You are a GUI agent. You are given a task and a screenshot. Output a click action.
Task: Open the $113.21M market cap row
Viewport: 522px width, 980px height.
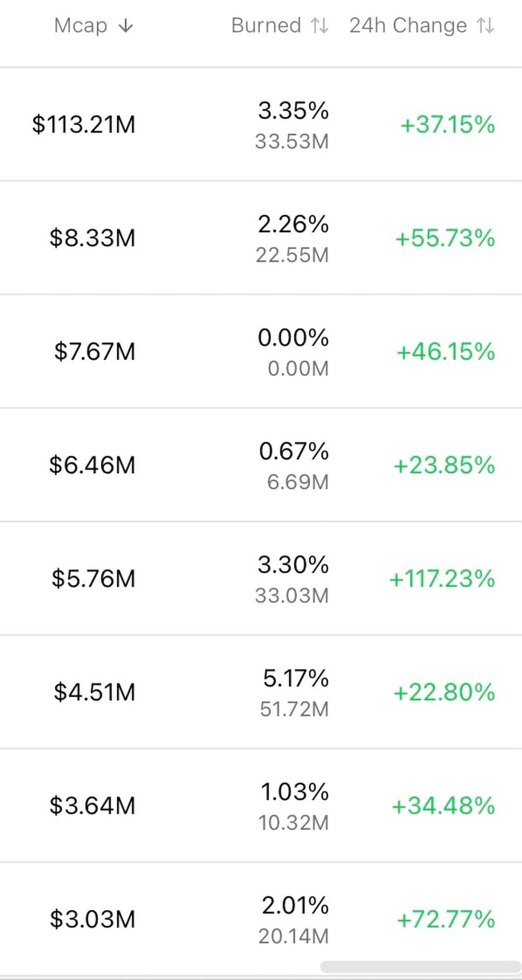pyautogui.click(x=84, y=124)
